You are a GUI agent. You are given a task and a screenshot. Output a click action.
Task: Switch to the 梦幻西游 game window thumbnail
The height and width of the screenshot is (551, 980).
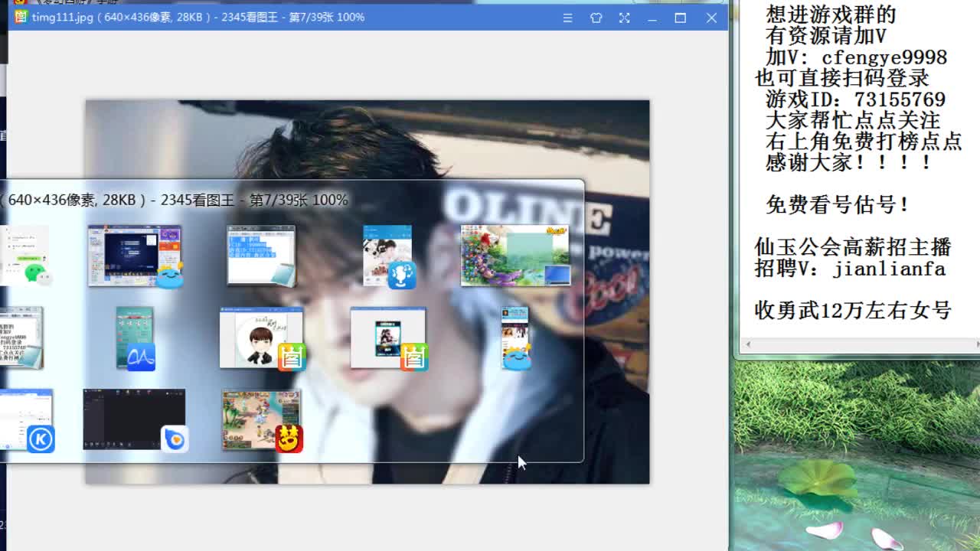click(x=262, y=420)
